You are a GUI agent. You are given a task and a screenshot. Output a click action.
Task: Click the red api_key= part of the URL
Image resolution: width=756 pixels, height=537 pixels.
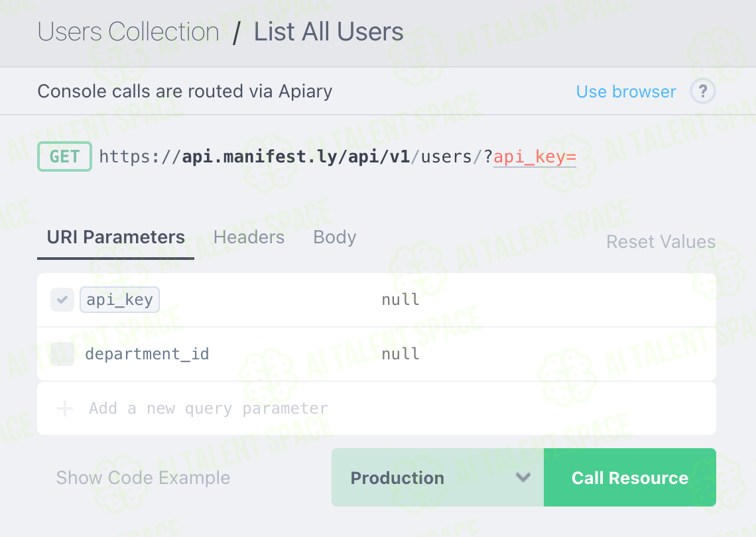point(535,157)
